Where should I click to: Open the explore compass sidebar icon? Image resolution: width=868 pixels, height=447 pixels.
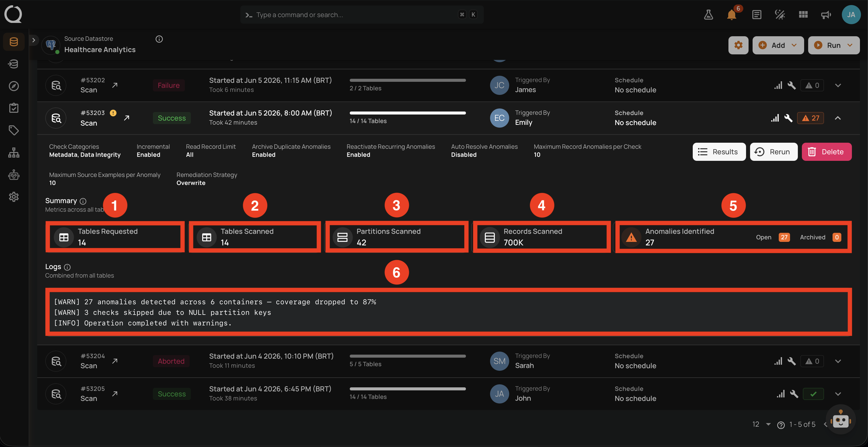[14, 86]
